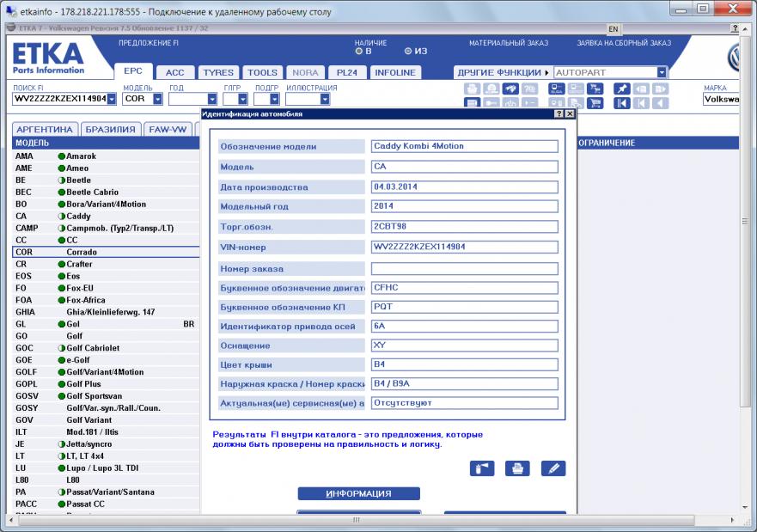Click the Дата производства field 04.03.2014
Screen dimensions: 757x532
click(465, 187)
